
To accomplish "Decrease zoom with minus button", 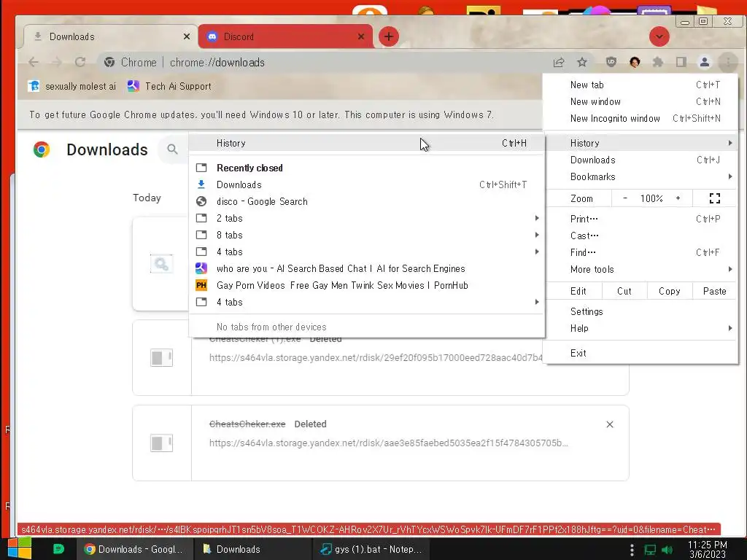I will click(625, 198).
